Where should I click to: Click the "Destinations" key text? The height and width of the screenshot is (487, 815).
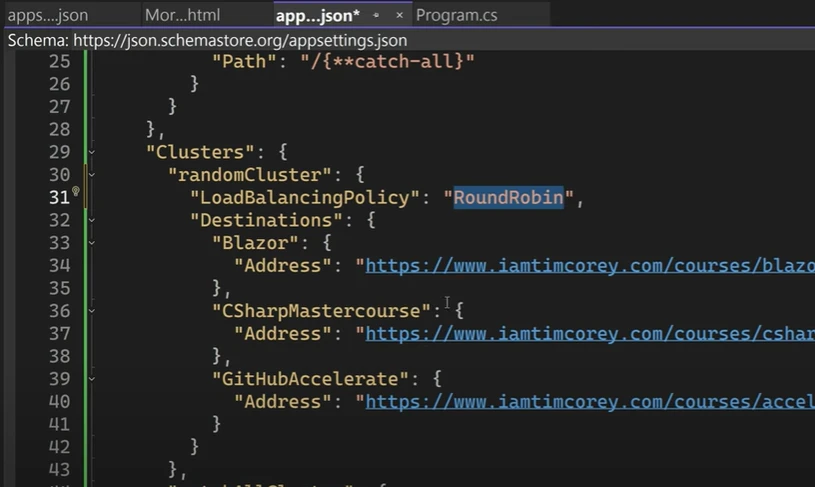pos(266,220)
